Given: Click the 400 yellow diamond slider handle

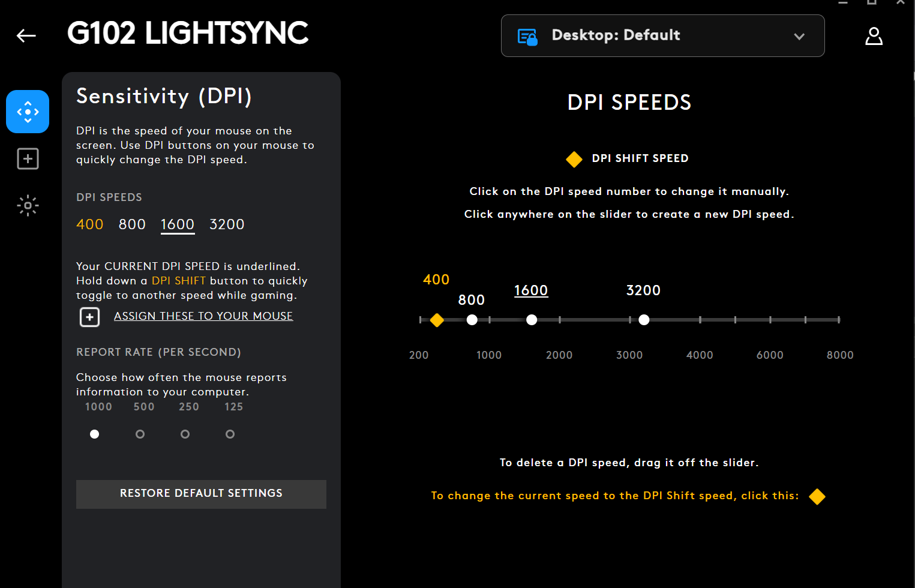Looking at the screenshot, I should point(437,320).
